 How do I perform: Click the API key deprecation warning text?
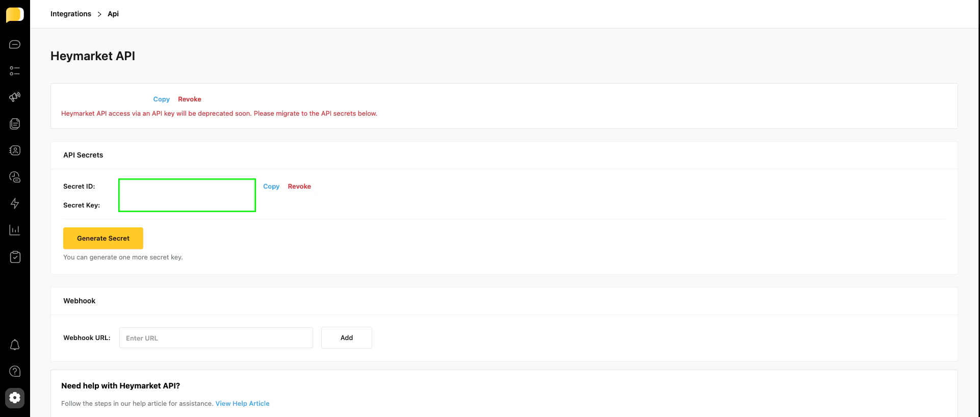coord(219,114)
